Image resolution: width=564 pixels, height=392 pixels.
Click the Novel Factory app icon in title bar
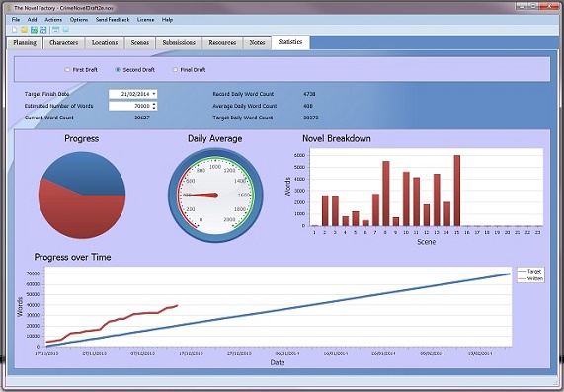coord(9,8)
